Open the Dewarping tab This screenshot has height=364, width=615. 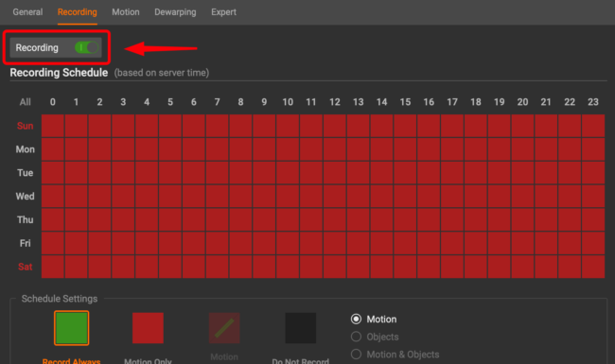[x=175, y=12]
